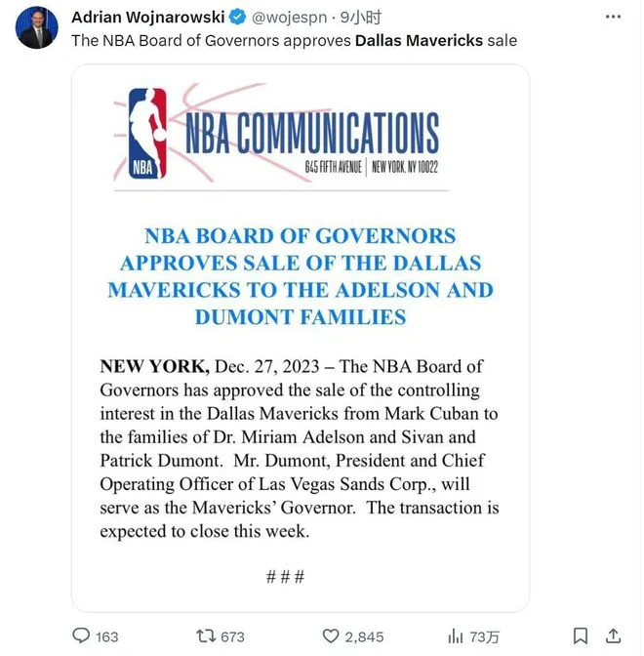This screenshot has width=644, height=656.
Task: Open the reply icon with 163 comments
Action: (81, 635)
